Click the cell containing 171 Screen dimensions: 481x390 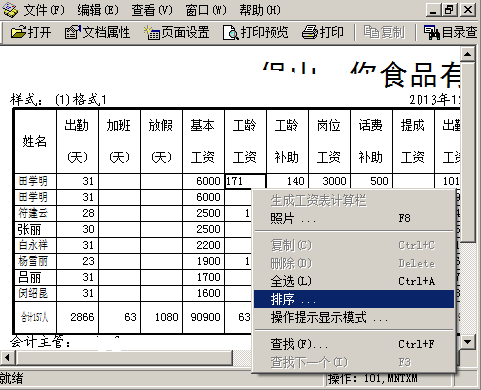(x=245, y=181)
